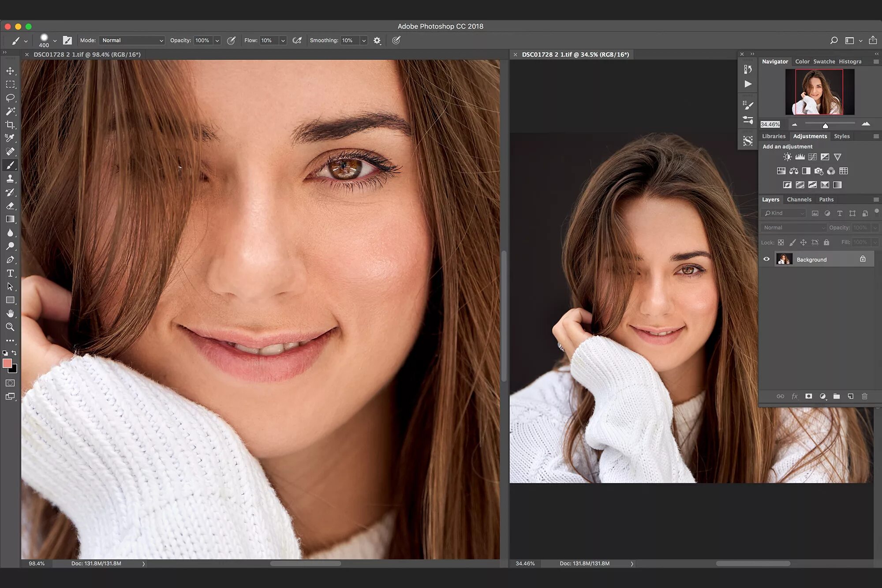
Task: Click the create new layer button
Action: pos(850,396)
